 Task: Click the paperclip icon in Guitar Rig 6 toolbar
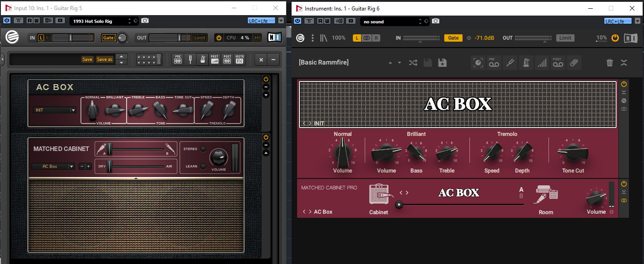tap(574, 63)
